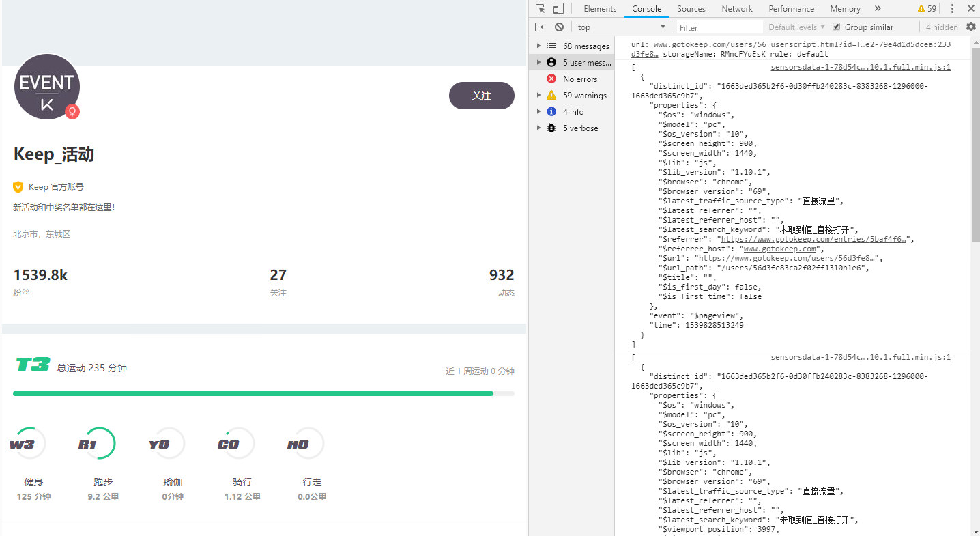The width and height of the screenshot is (980, 536).
Task: Expand the 5 verbose group
Action: tap(538, 128)
